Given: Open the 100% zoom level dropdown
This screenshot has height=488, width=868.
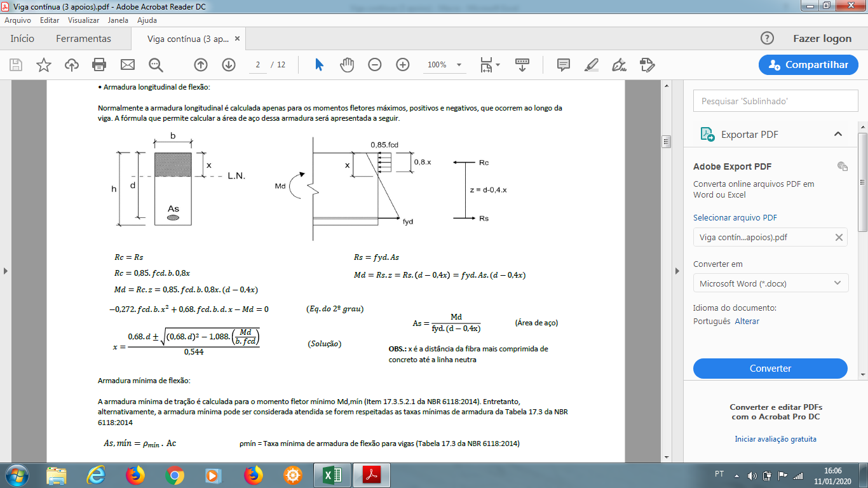Looking at the screenshot, I should click(x=444, y=65).
